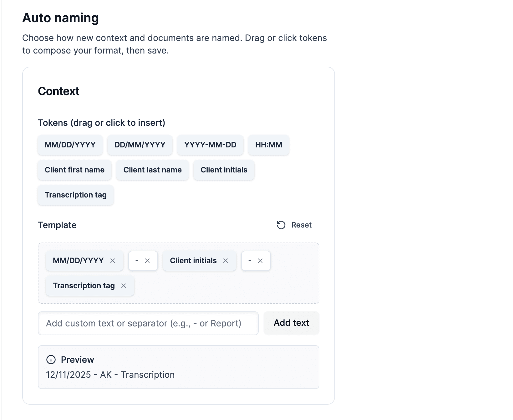The image size is (513, 420).
Task: Insert the DD/MM/YYYY date token
Action: (x=140, y=145)
